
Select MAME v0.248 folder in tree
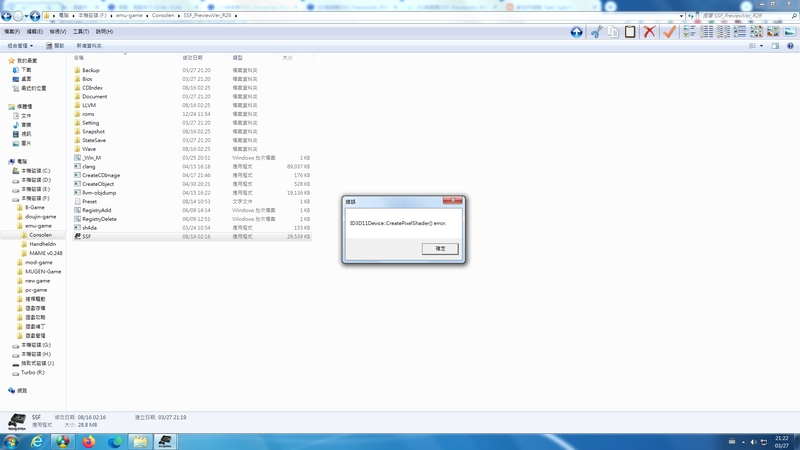click(x=46, y=253)
